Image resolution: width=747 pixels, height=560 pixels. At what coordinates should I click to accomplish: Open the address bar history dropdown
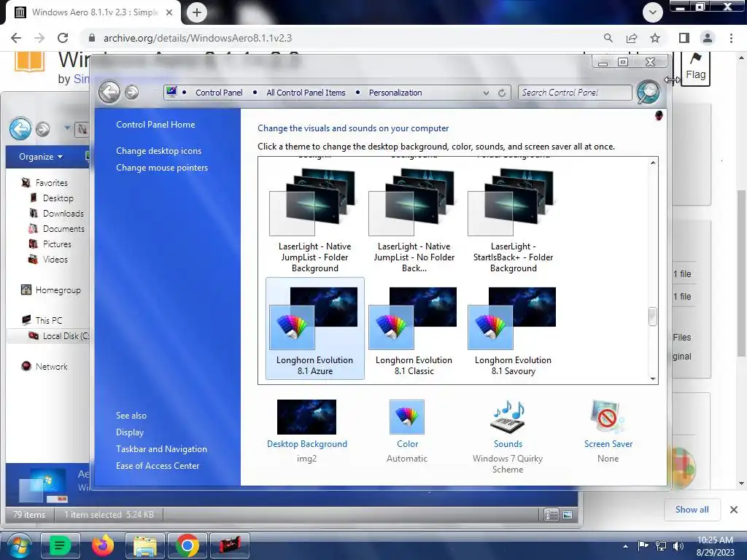coord(486,93)
